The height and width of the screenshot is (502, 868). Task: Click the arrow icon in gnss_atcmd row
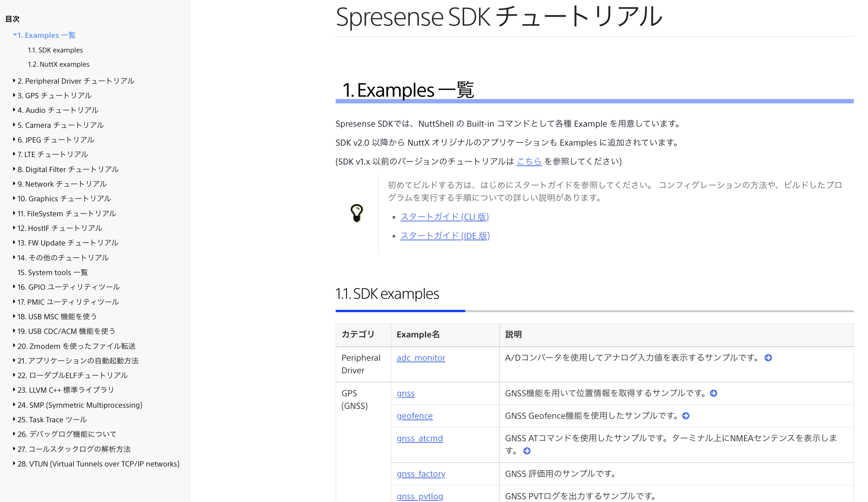tap(527, 450)
